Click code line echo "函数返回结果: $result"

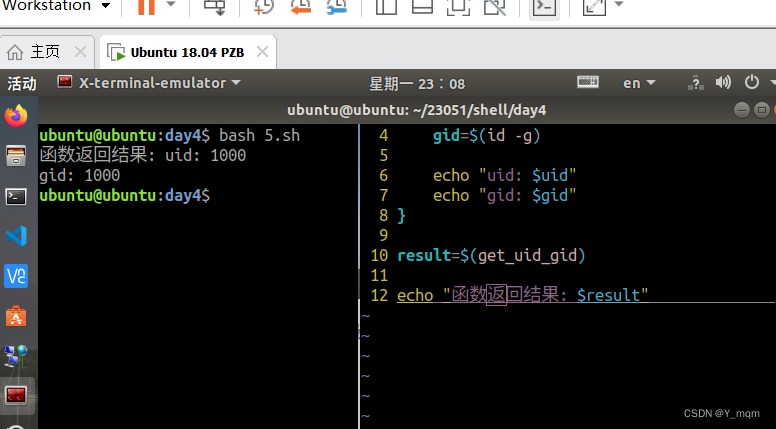[523, 295]
